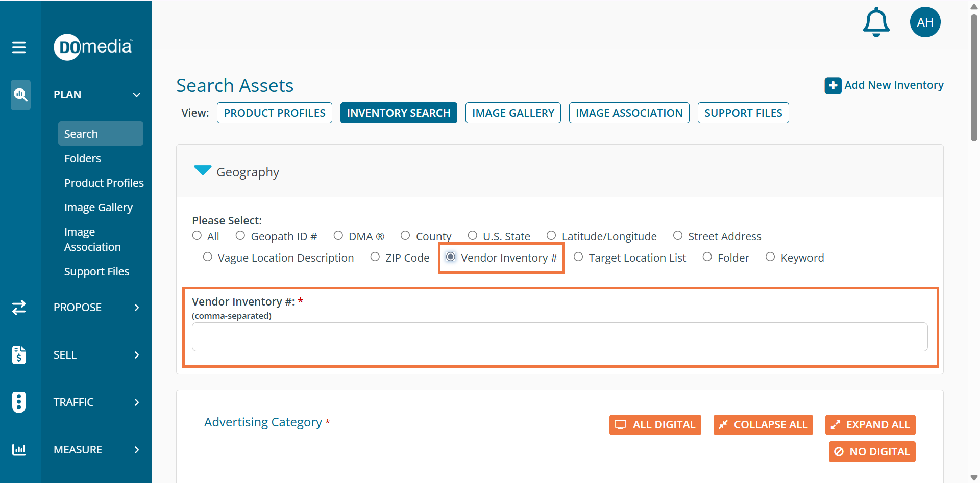
Task: Click the Vendor Inventory # text field
Action: [559, 337]
